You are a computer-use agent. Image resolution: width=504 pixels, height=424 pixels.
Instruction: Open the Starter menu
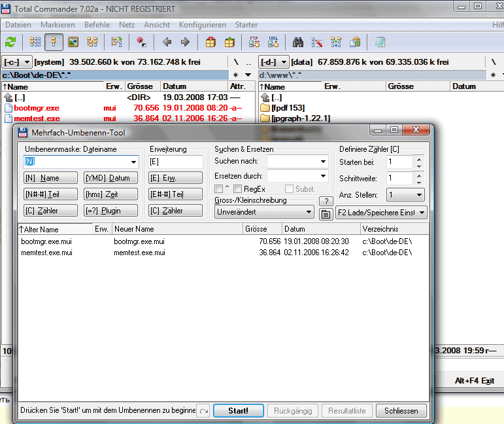[246, 25]
